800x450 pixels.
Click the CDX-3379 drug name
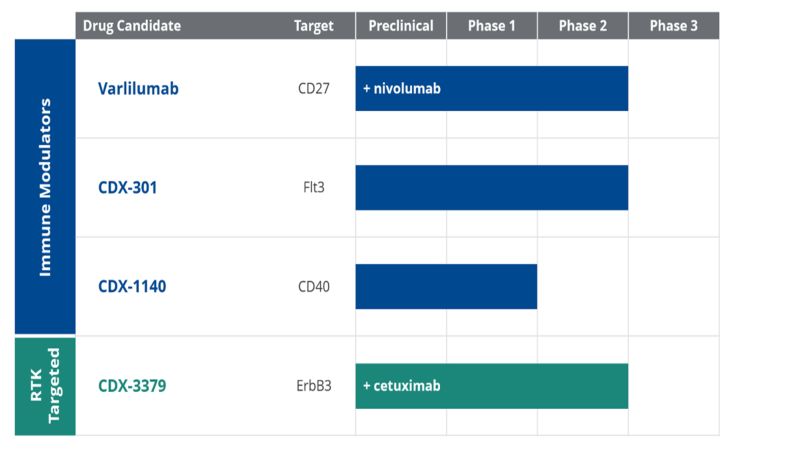point(132,385)
